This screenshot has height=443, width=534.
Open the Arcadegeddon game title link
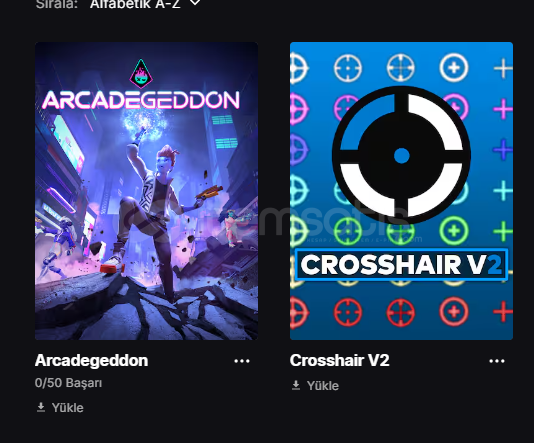pyautogui.click(x=91, y=360)
